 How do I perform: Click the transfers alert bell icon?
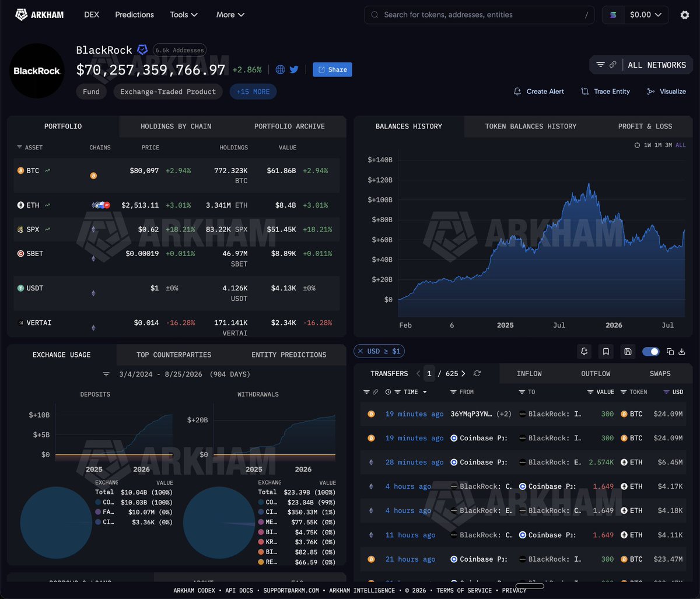[x=584, y=351]
